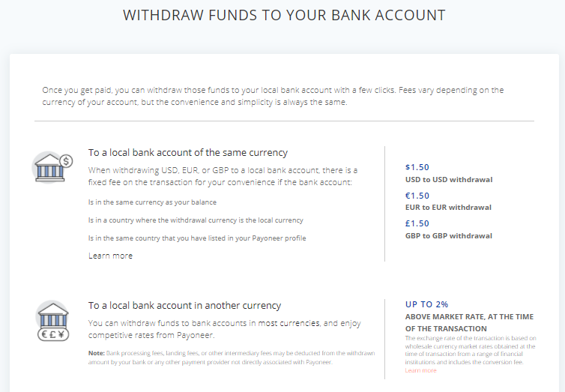The width and height of the screenshot is (565, 392).
Task: Click the withdrawal currency is local currency line
Action: click(x=196, y=220)
